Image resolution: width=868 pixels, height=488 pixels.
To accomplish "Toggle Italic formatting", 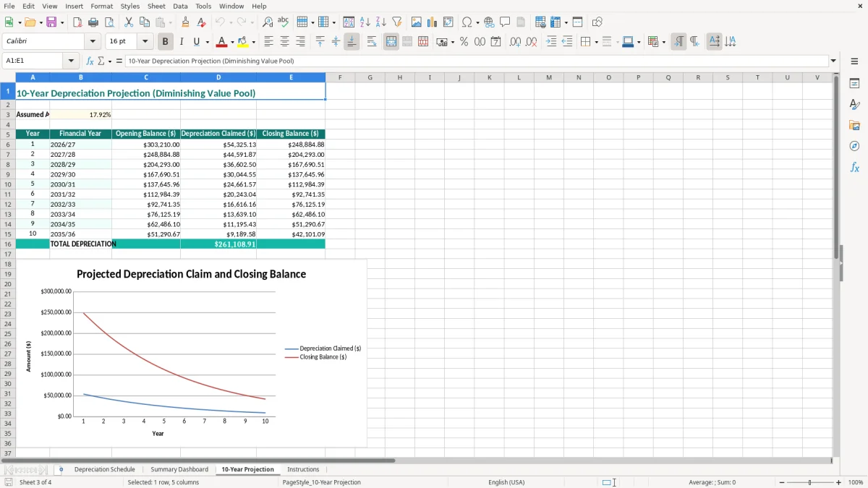I will [181, 42].
